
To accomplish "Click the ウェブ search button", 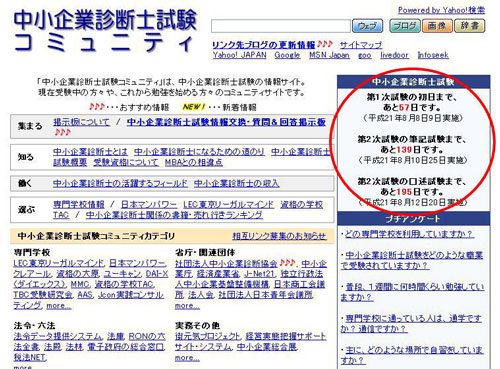I will [367, 26].
